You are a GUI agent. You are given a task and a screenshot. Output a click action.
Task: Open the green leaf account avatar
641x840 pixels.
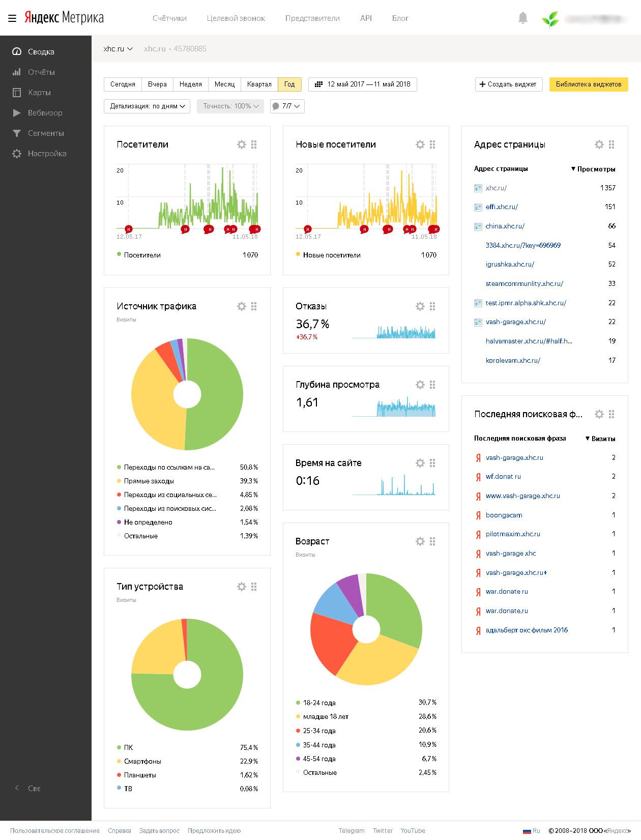coord(550,19)
